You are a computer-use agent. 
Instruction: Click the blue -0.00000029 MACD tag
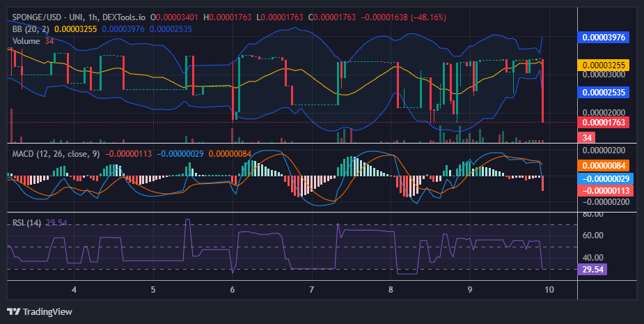606,178
